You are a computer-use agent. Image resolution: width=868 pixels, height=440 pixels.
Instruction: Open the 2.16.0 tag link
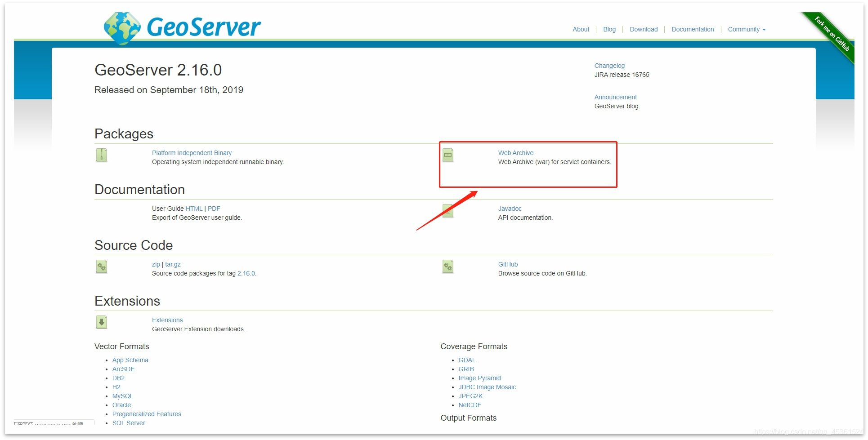(246, 273)
